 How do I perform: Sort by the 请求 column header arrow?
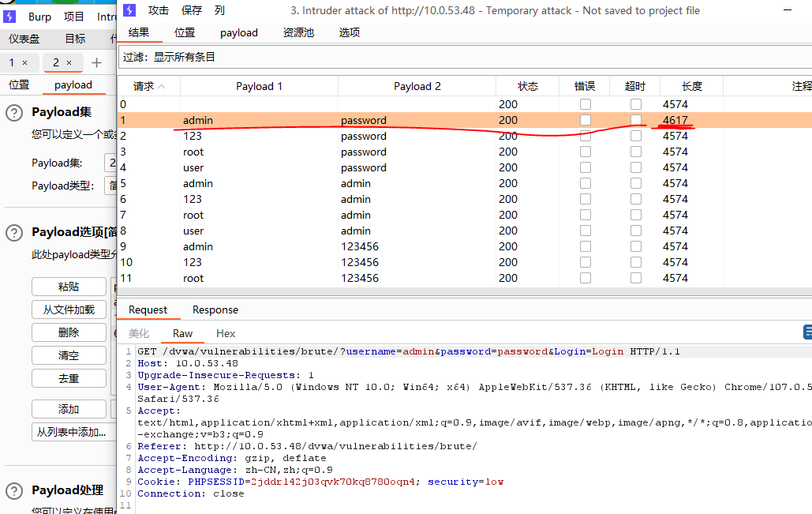point(162,87)
